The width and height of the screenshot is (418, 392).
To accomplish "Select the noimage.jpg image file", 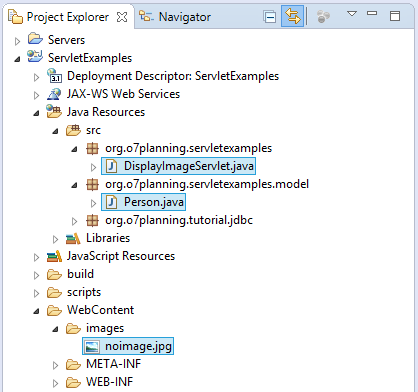I will [128, 346].
